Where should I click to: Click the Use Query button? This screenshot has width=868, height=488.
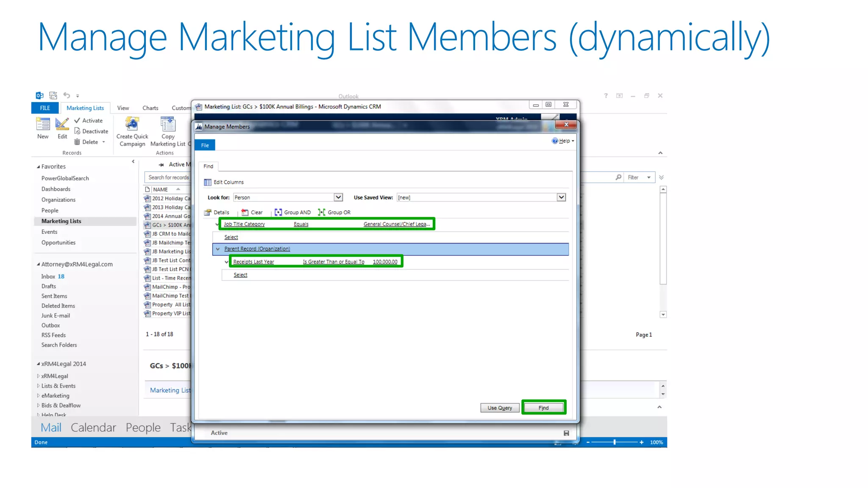click(x=500, y=408)
